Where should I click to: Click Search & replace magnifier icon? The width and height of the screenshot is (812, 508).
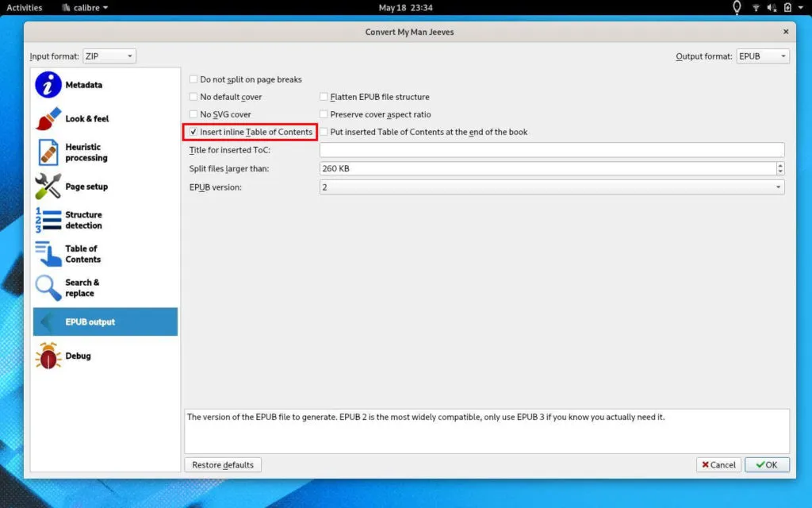[x=48, y=288]
